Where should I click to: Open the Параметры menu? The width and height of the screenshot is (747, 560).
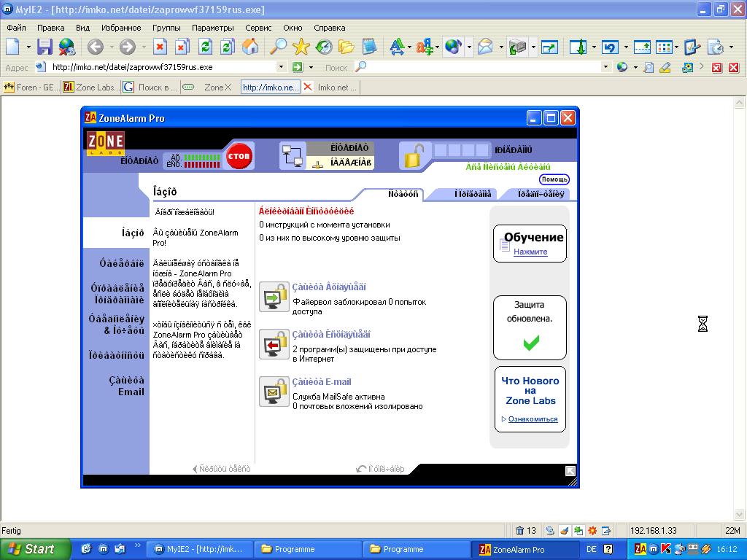coord(212,28)
